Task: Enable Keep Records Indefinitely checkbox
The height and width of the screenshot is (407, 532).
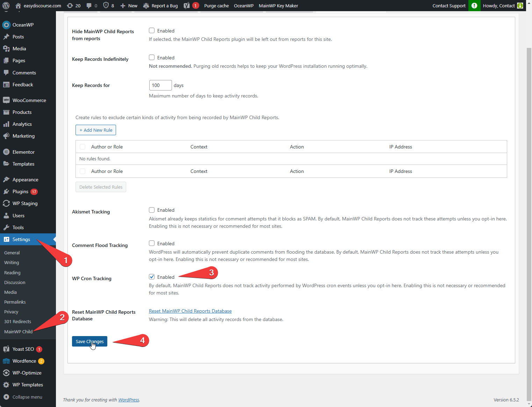Action: 152,57
